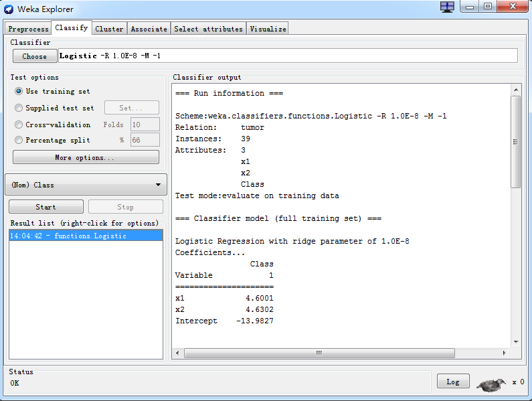Screen dimensions: 532x401
Task: Click the percentage split value field
Action: tap(145, 140)
